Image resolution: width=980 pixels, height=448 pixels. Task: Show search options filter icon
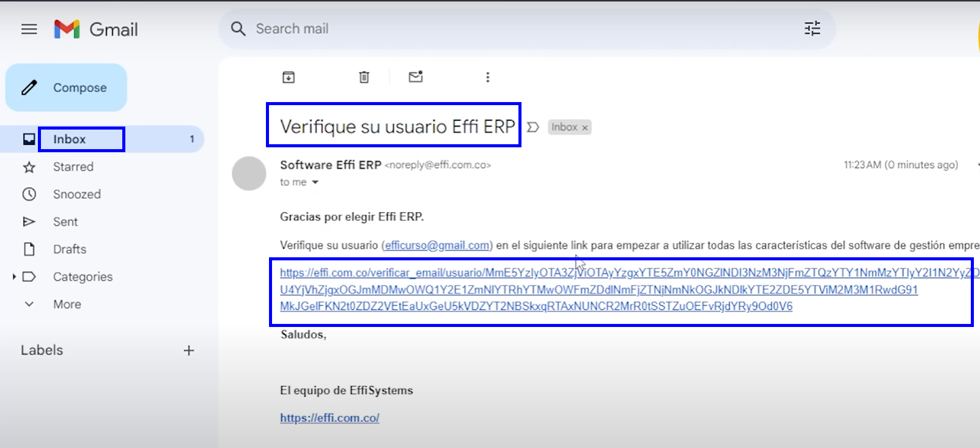pos(812,29)
